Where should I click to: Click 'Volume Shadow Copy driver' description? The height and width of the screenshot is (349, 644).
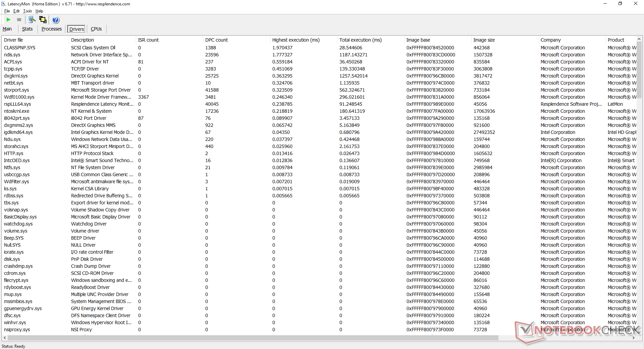pos(100,210)
